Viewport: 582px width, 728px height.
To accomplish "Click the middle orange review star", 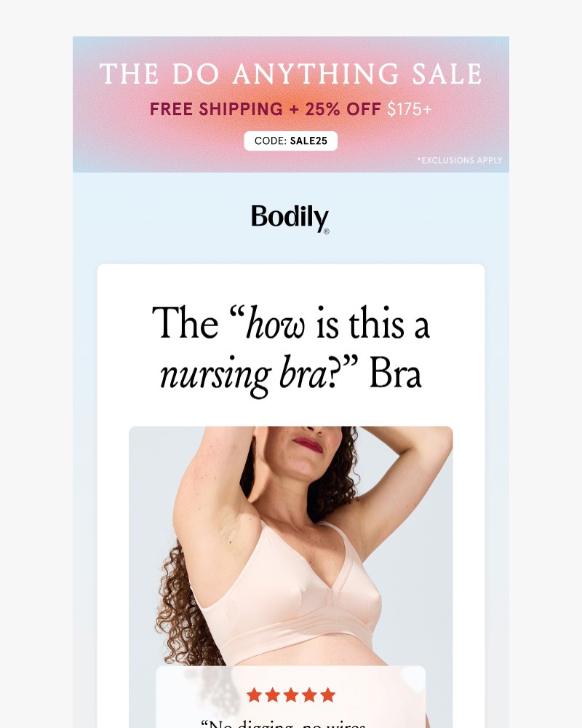I will (x=290, y=695).
